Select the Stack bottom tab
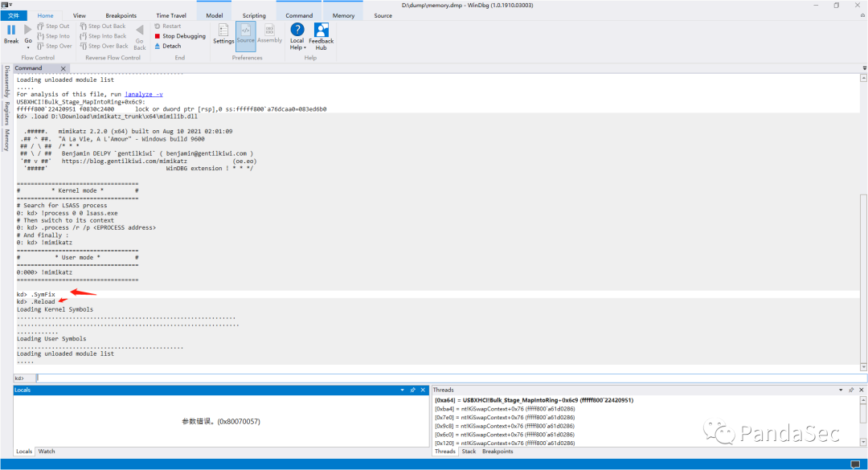Viewport: 868px width, 470px height. click(469, 452)
